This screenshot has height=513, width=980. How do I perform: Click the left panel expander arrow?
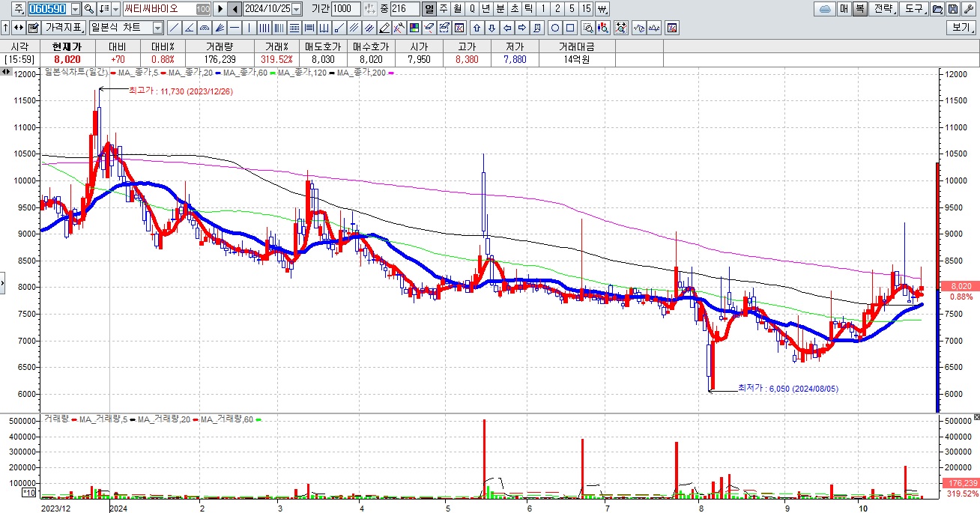point(2,284)
